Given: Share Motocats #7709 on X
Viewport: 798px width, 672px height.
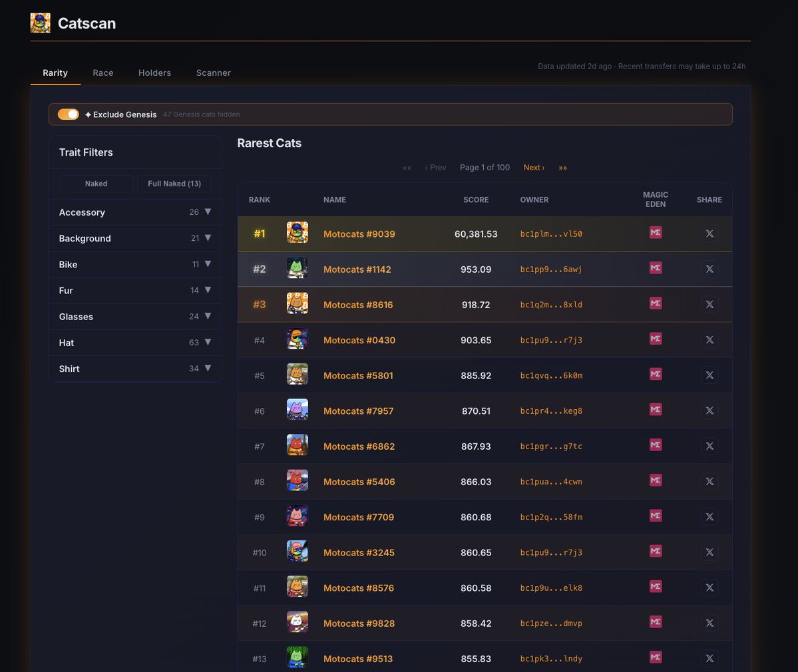Looking at the screenshot, I should click(x=709, y=517).
